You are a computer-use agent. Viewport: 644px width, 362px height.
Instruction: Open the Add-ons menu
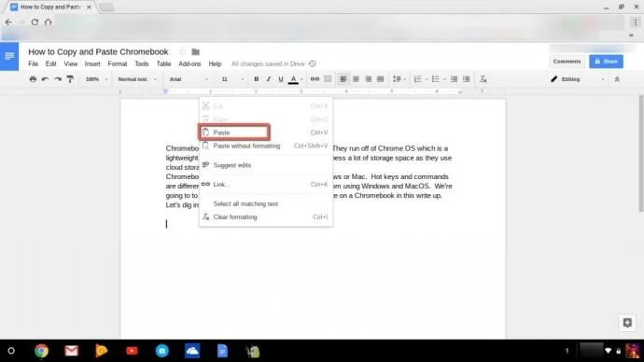pos(189,63)
